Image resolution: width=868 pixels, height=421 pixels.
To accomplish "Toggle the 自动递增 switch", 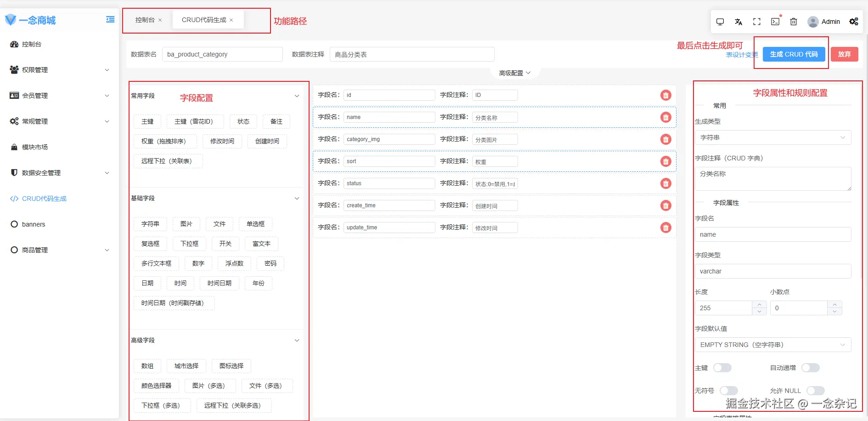I will click(811, 368).
